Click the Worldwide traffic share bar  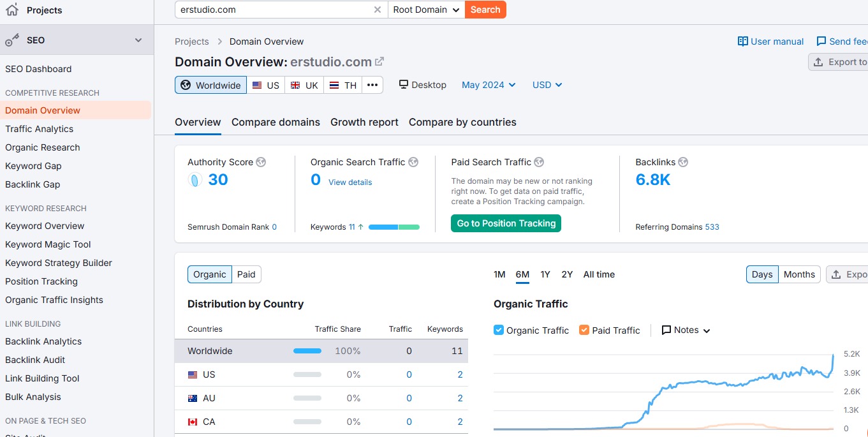(x=307, y=351)
